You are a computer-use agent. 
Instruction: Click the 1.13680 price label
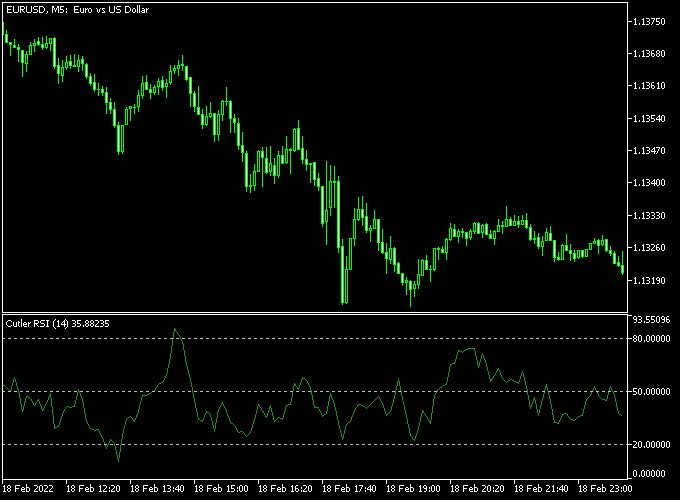point(649,54)
